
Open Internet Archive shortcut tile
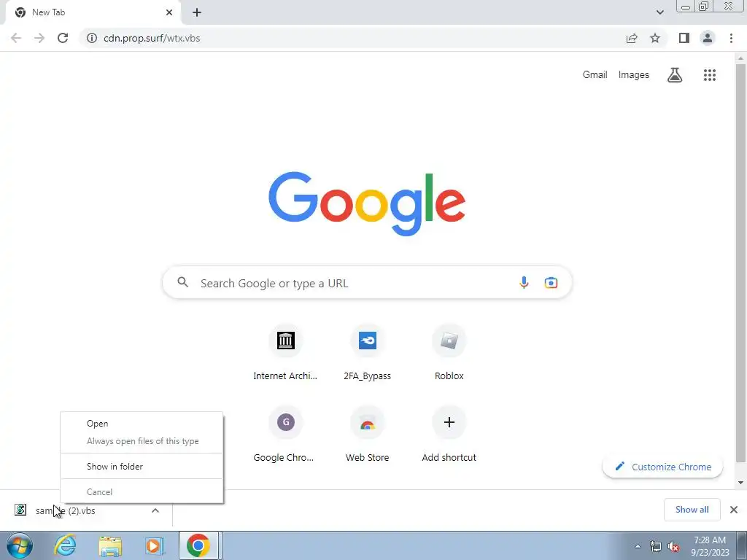(x=285, y=354)
